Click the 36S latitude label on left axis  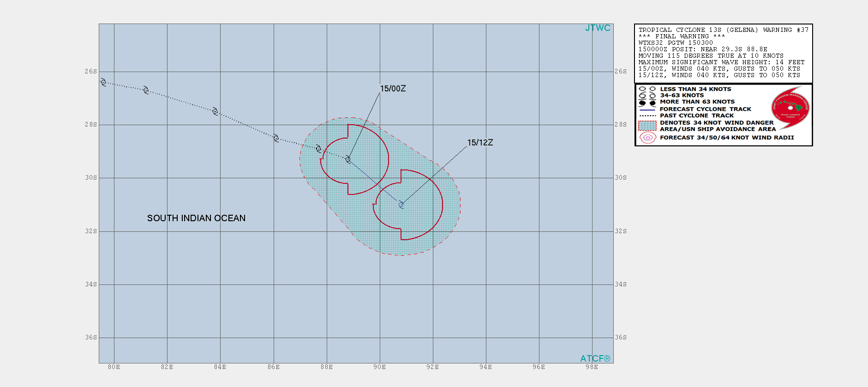pyautogui.click(x=91, y=338)
